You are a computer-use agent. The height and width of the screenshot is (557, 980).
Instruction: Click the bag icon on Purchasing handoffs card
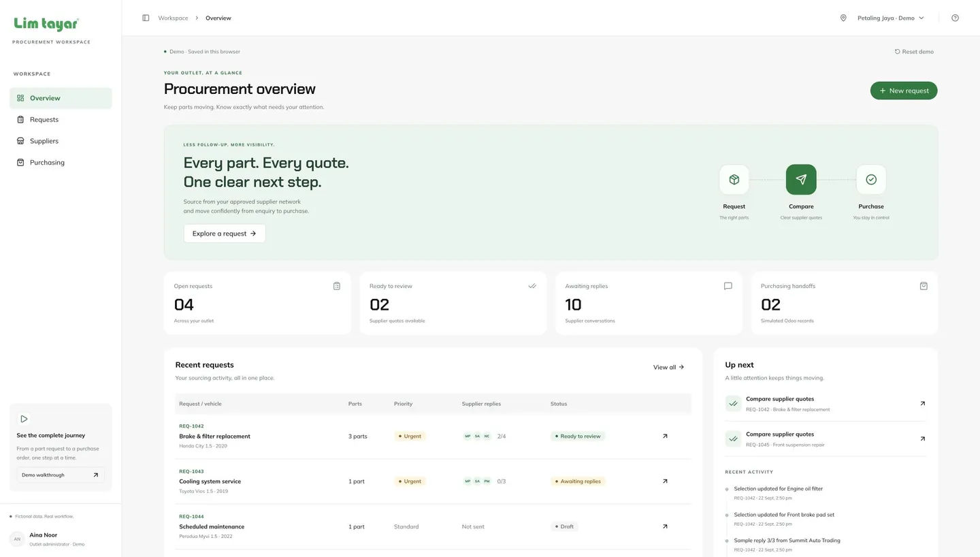(x=924, y=286)
